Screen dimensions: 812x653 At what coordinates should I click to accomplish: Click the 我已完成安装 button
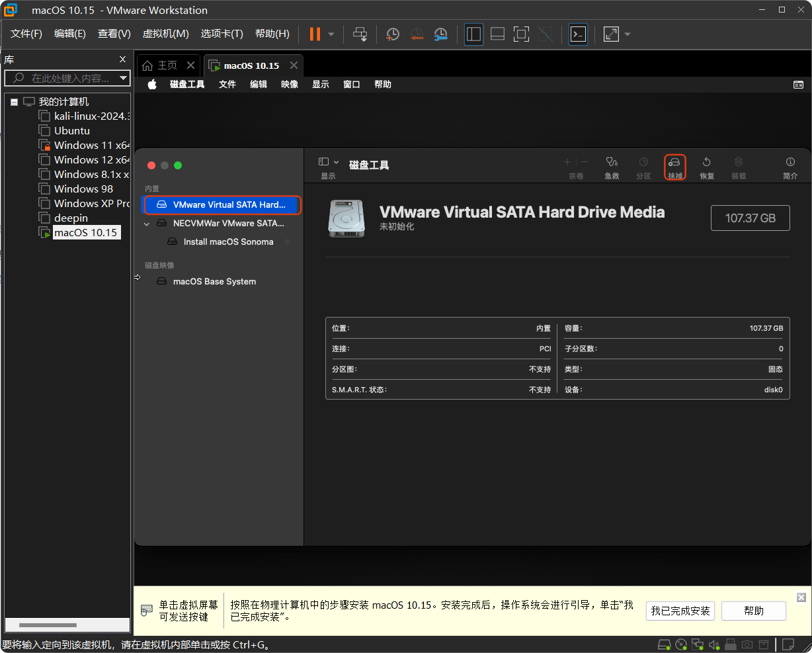pyautogui.click(x=680, y=611)
